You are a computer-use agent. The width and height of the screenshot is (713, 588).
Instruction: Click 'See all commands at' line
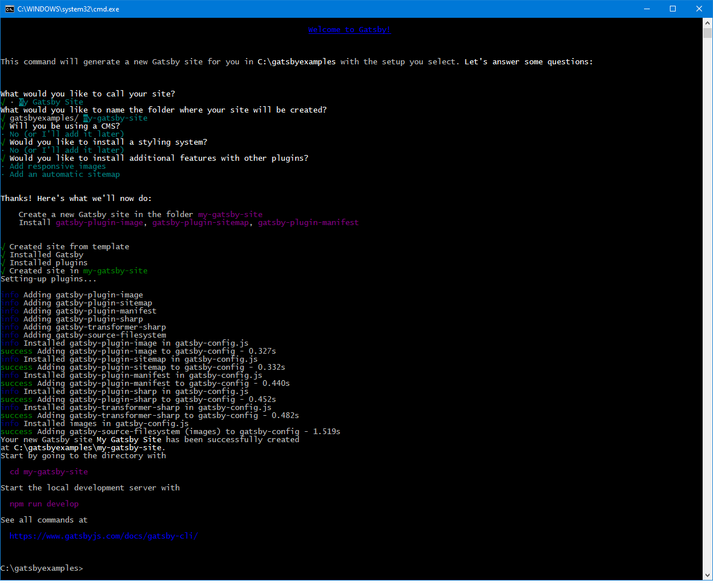coord(44,520)
